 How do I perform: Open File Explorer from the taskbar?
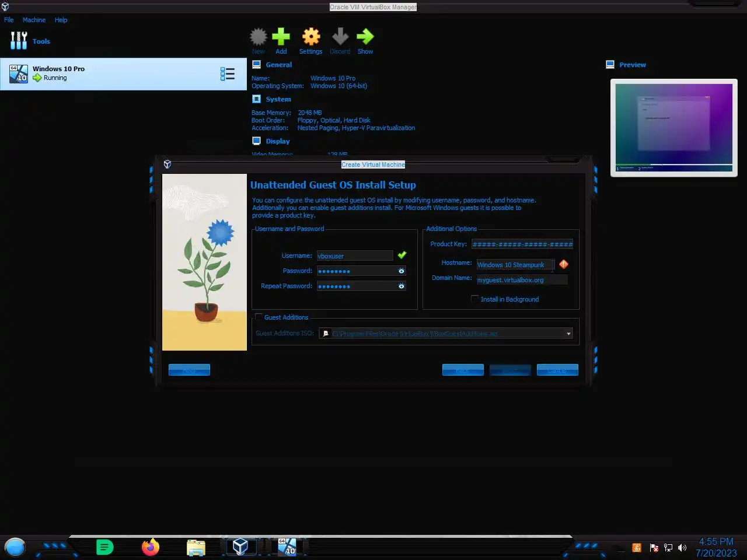pos(196,547)
